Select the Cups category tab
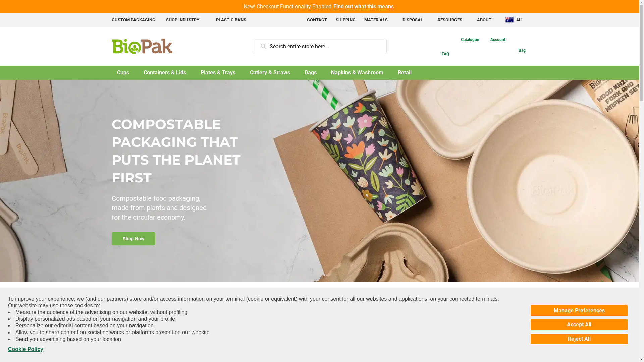The height and width of the screenshot is (362, 644). click(123, 73)
